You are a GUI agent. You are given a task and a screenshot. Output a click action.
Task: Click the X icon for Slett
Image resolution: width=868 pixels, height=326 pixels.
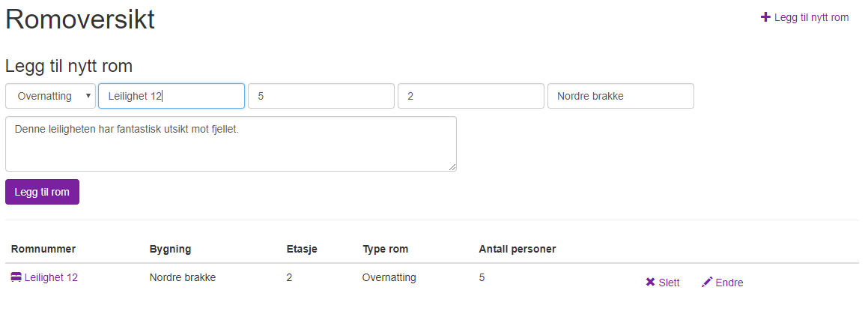coord(651,283)
